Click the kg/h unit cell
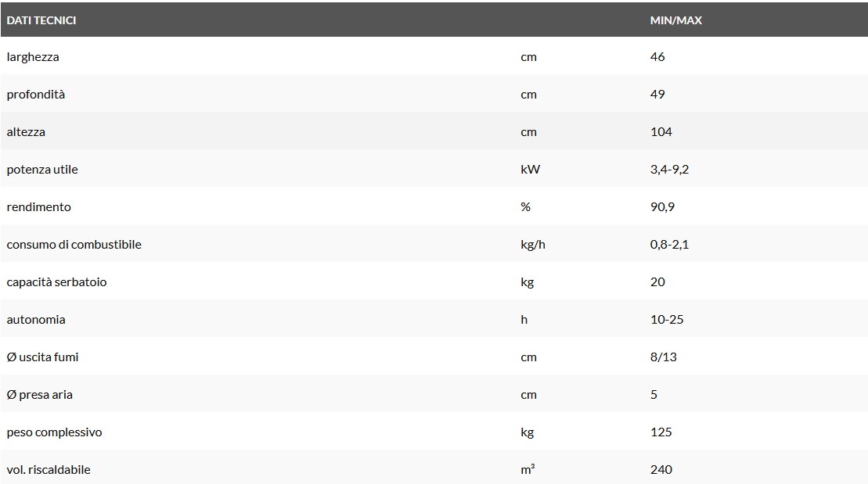The height and width of the screenshot is (484, 868). 532,245
